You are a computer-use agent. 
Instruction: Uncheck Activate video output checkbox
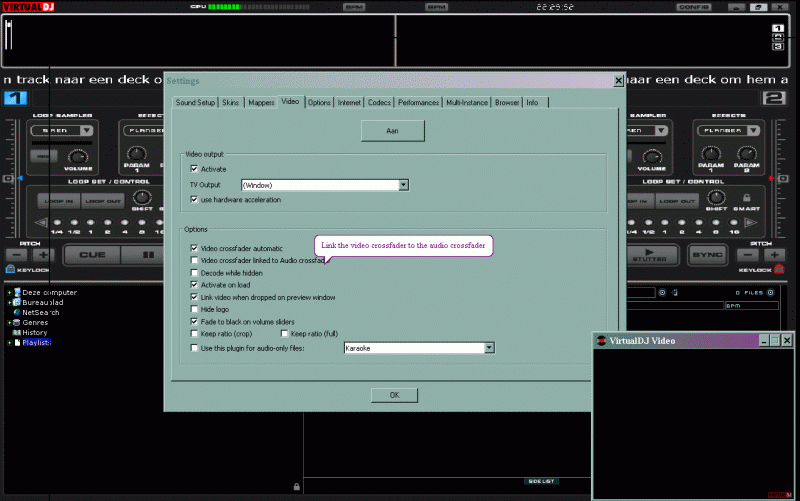coord(194,168)
